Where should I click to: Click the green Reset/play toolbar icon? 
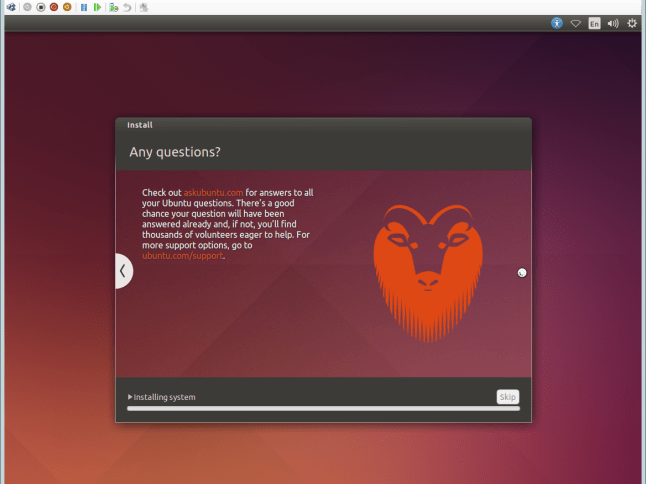pos(97,7)
